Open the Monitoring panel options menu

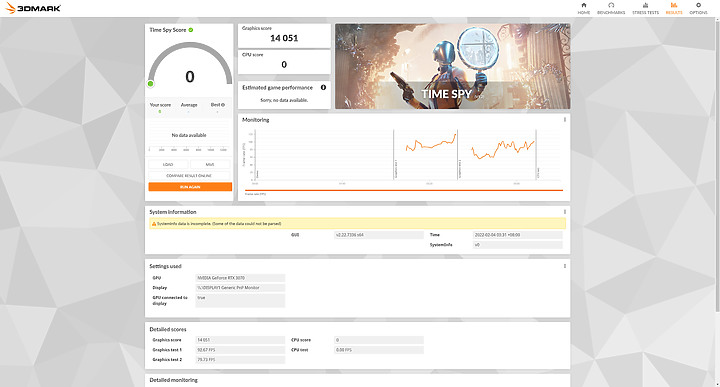565,120
